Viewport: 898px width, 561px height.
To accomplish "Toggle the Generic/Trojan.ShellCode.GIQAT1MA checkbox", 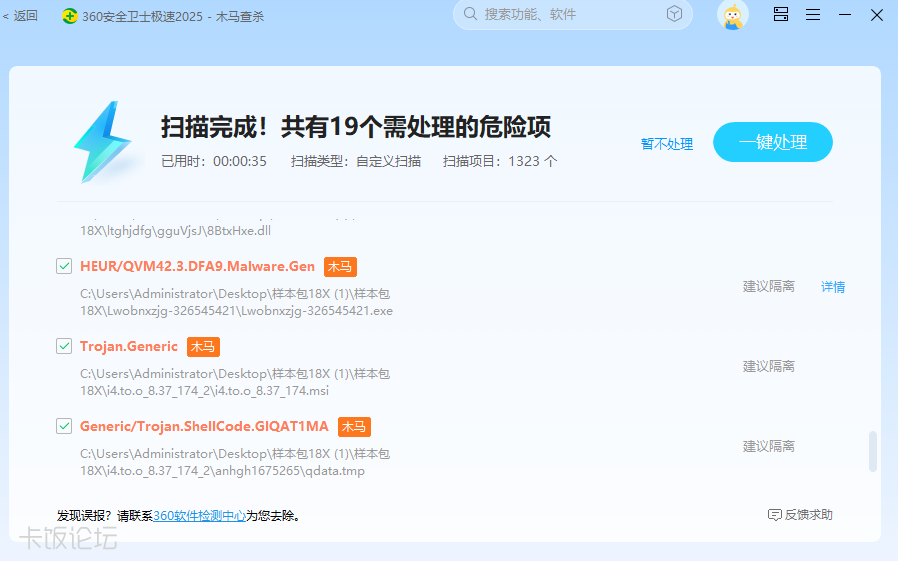I will [64, 427].
